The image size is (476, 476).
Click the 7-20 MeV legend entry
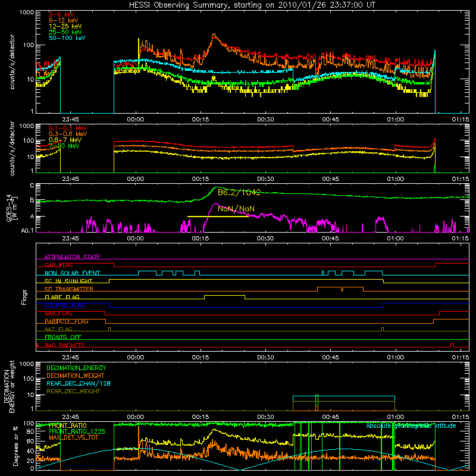pos(64,146)
